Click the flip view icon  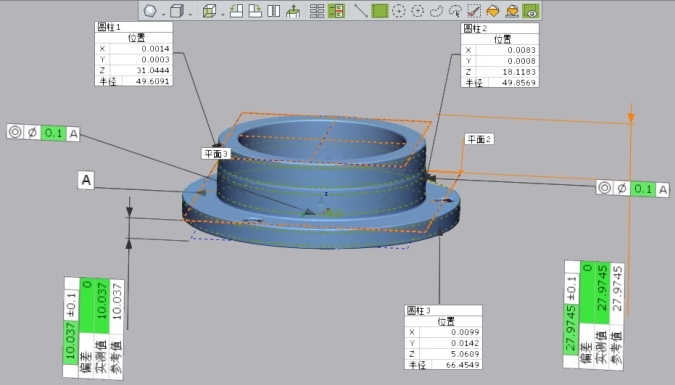click(274, 11)
